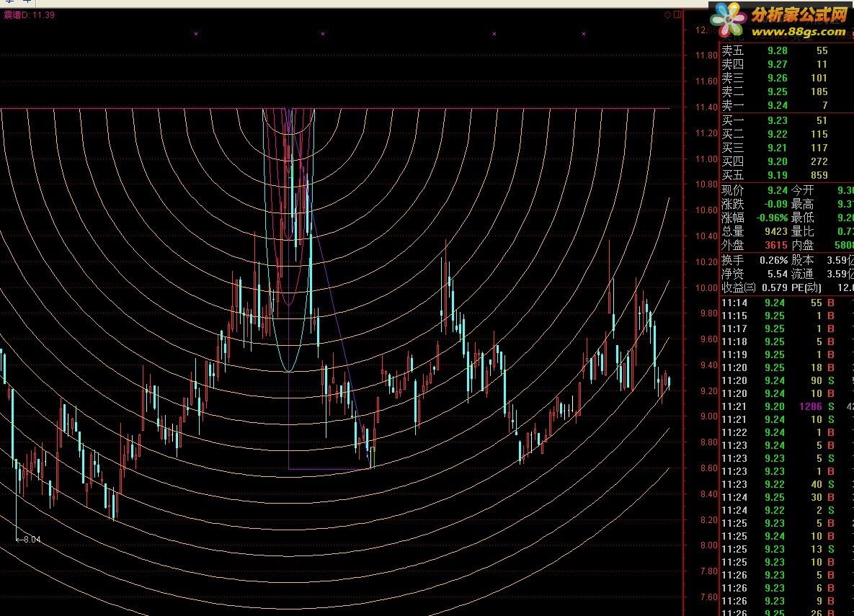Click the 9.00 price axis label
This screenshot has width=854, height=616.
[708, 416]
